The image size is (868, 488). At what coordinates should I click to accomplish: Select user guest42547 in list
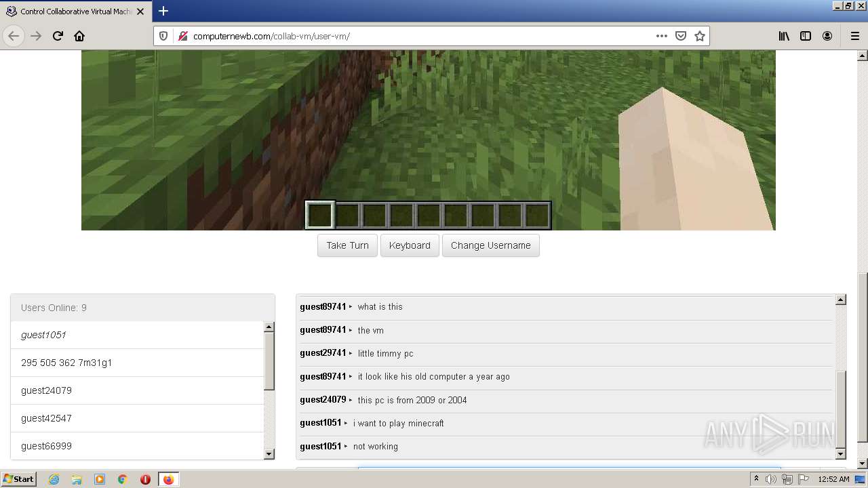click(136, 418)
